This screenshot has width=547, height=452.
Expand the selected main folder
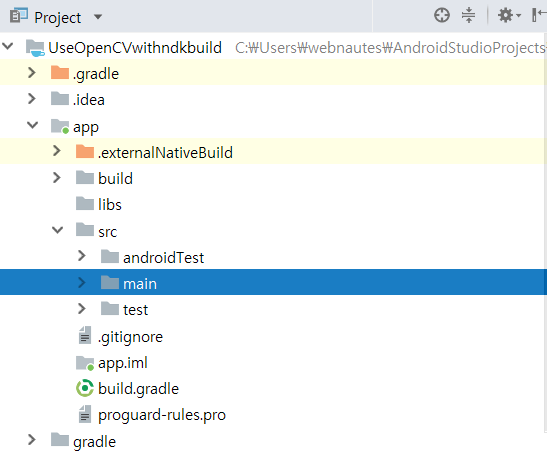coord(82,282)
